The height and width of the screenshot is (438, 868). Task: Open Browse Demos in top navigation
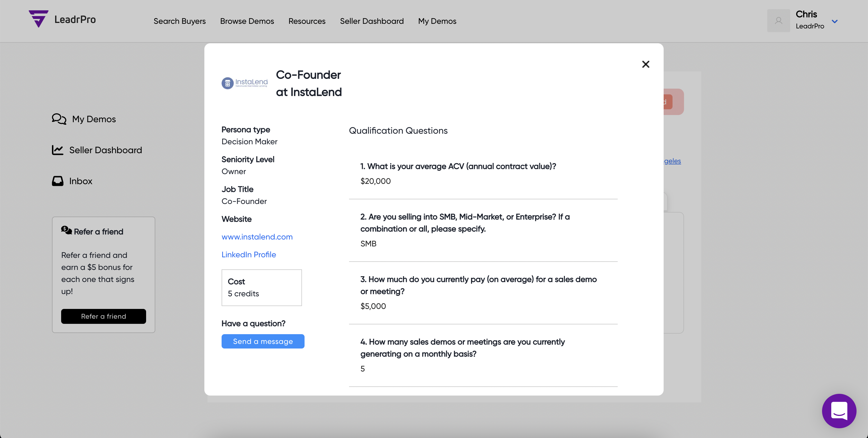click(x=247, y=21)
